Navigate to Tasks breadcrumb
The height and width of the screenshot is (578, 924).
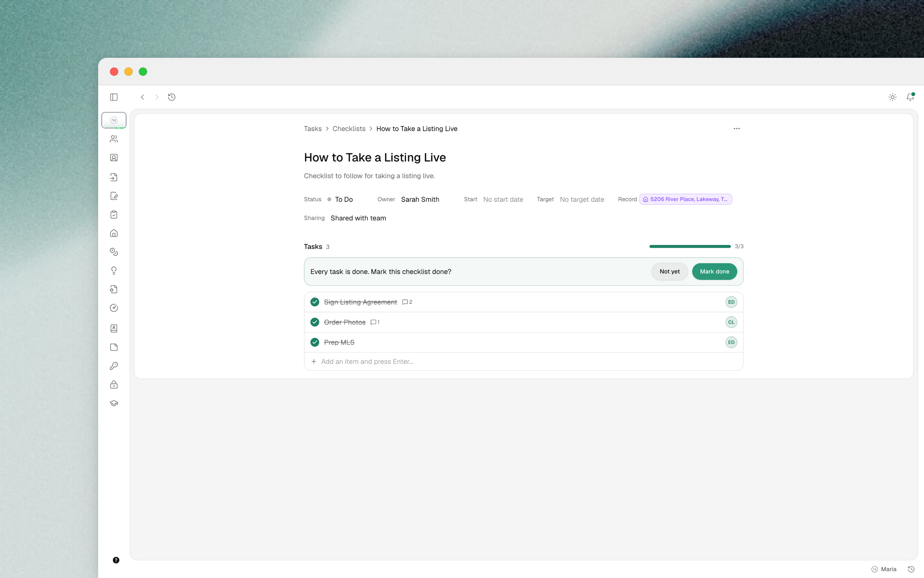pos(313,129)
